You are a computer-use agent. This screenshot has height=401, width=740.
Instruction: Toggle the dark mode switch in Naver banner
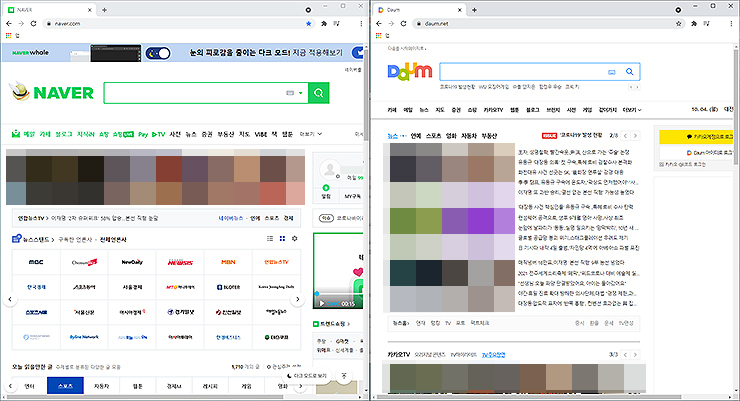(158, 53)
